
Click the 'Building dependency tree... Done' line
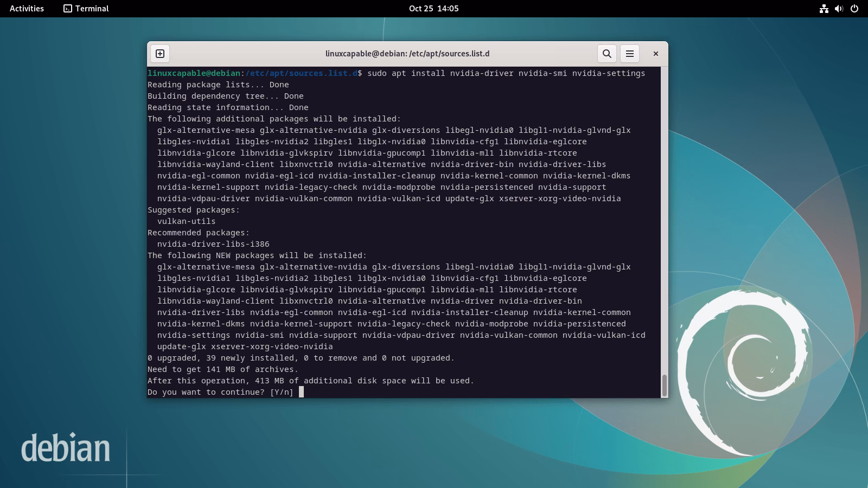pyautogui.click(x=226, y=96)
